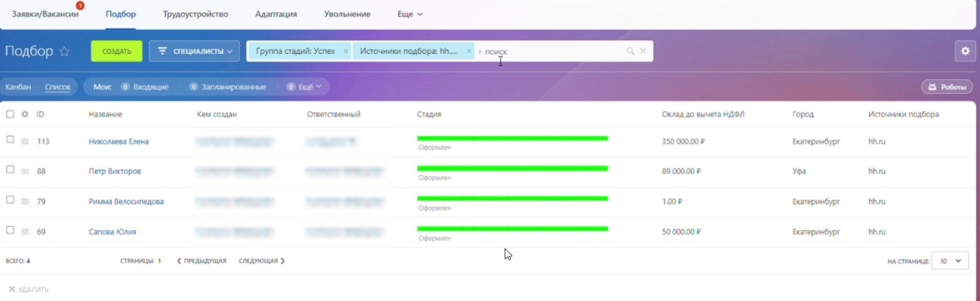The image size is (980, 301).
Task: Switch to the Трудоустройство tab
Action: 195,14
